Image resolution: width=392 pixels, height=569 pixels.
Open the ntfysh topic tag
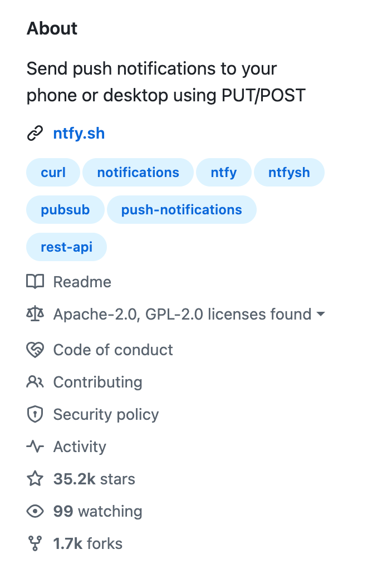(x=289, y=173)
